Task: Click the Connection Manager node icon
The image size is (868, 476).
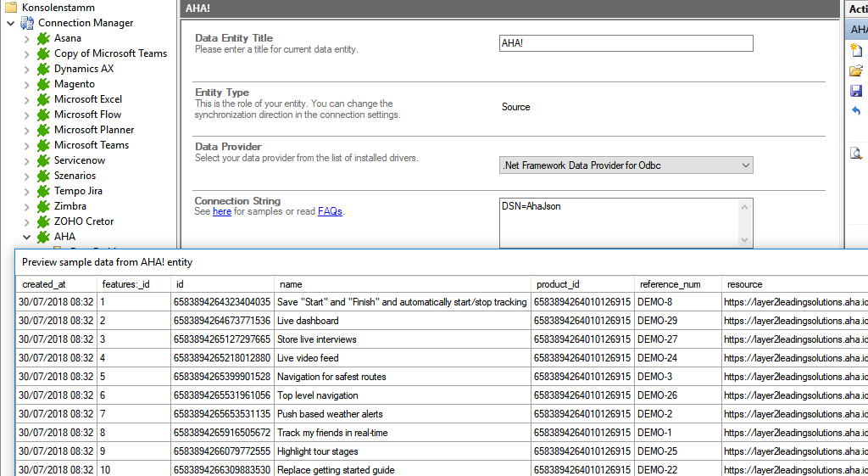Action: [27, 23]
